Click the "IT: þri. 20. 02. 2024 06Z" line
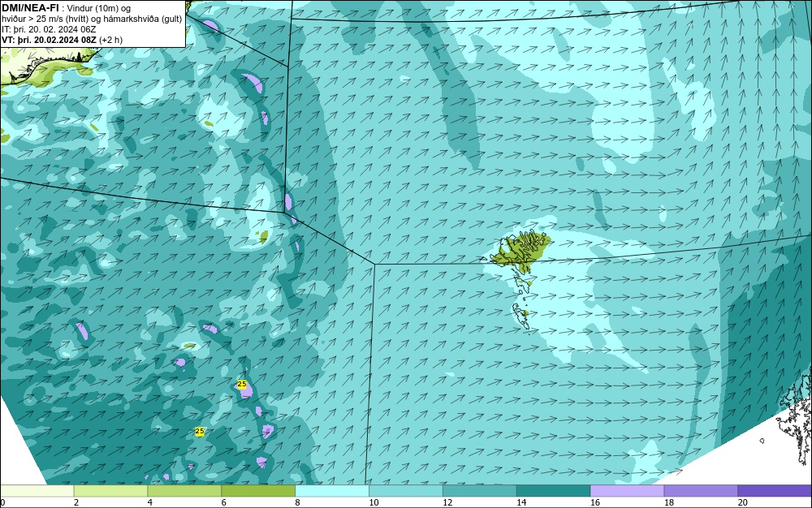 click(49, 29)
